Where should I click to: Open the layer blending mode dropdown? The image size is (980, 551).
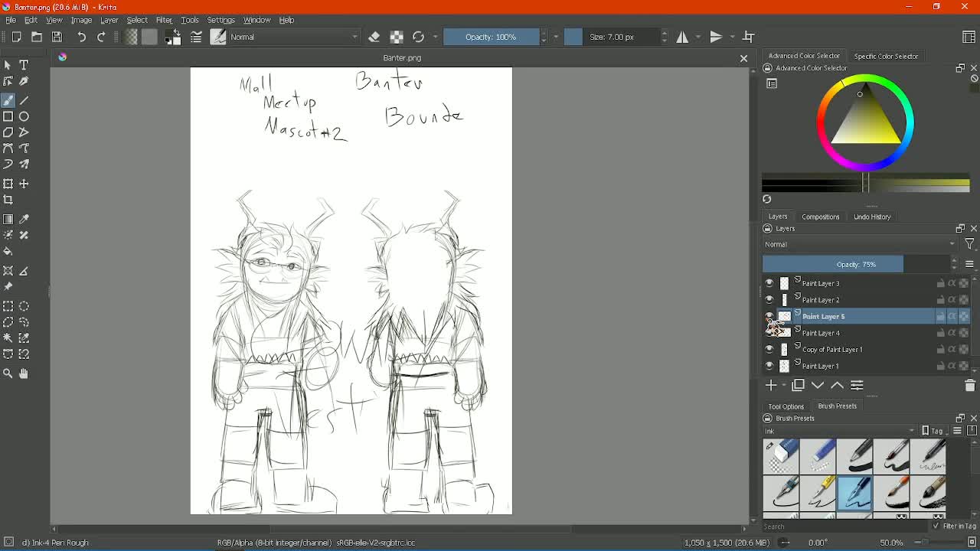tap(860, 244)
